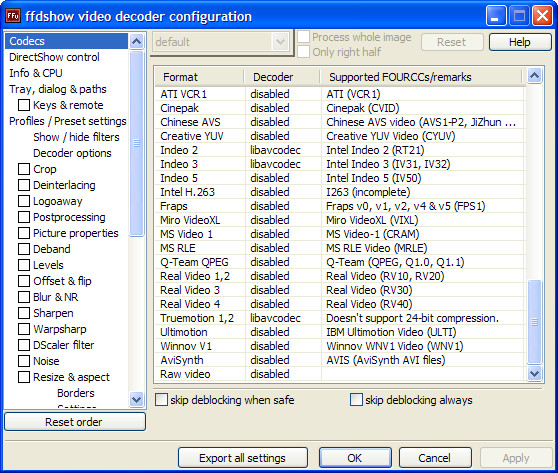Click codec table scrollbar up arrow
The width and height of the screenshot is (558, 473).
535,75
